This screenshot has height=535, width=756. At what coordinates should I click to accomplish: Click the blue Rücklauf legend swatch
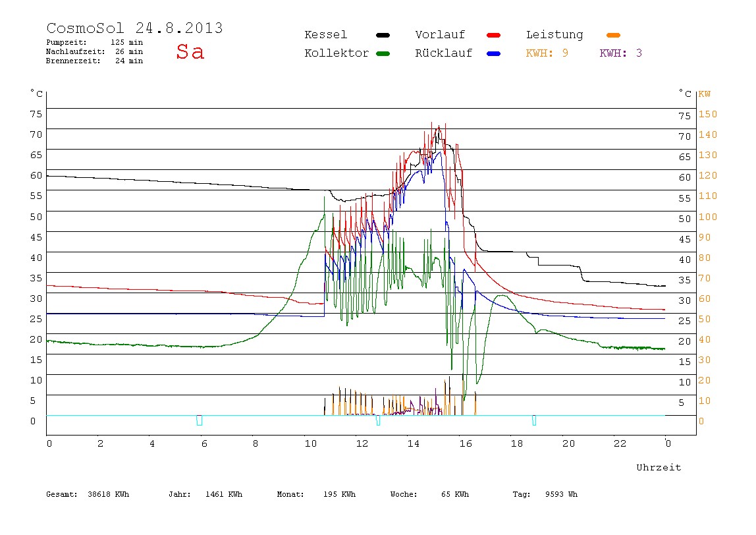tap(494, 53)
